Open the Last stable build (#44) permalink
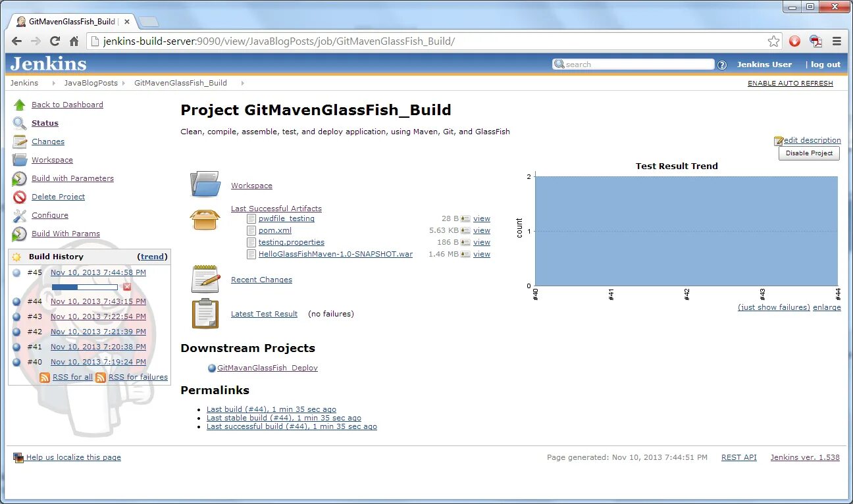This screenshot has height=504, width=853. (x=284, y=418)
